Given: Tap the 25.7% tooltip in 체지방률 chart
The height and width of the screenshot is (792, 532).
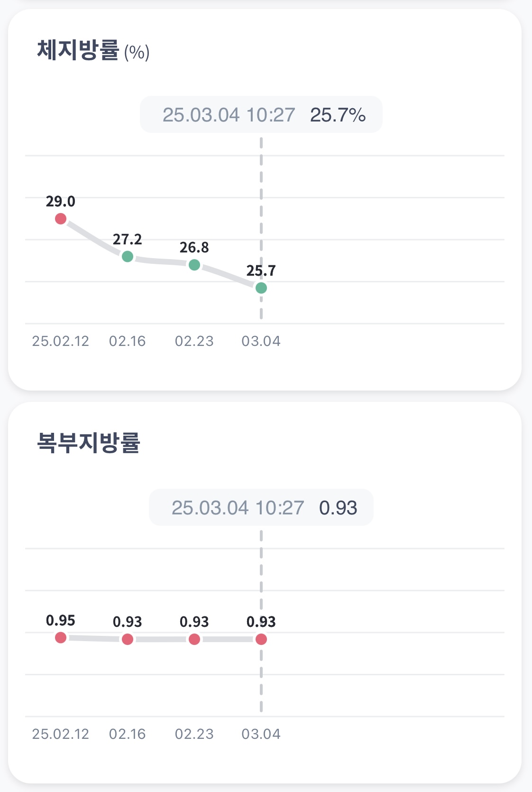Looking at the screenshot, I should tap(261, 115).
